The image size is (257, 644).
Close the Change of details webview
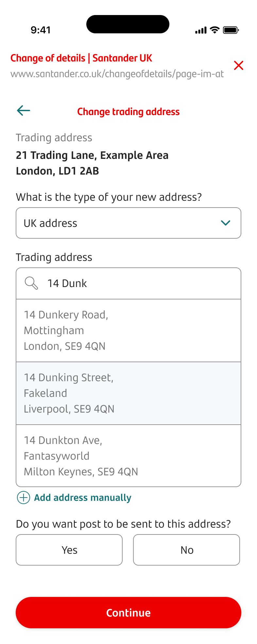[239, 65]
